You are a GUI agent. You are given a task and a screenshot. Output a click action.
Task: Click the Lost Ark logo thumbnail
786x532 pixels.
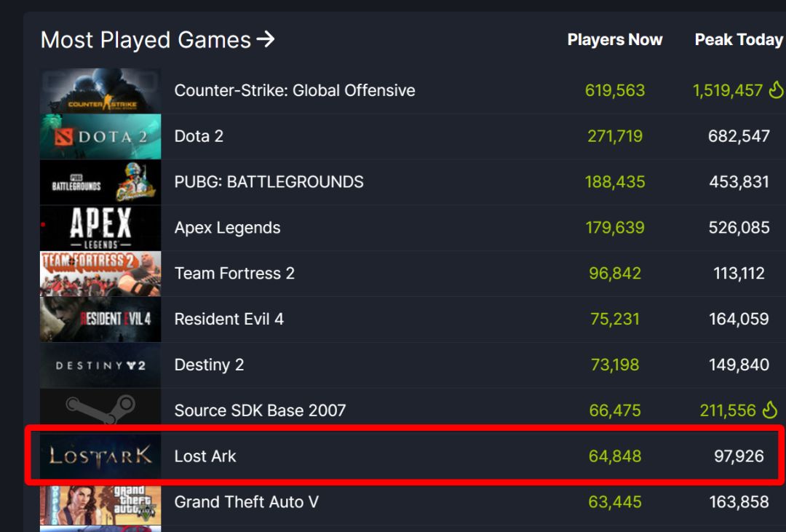click(100, 456)
